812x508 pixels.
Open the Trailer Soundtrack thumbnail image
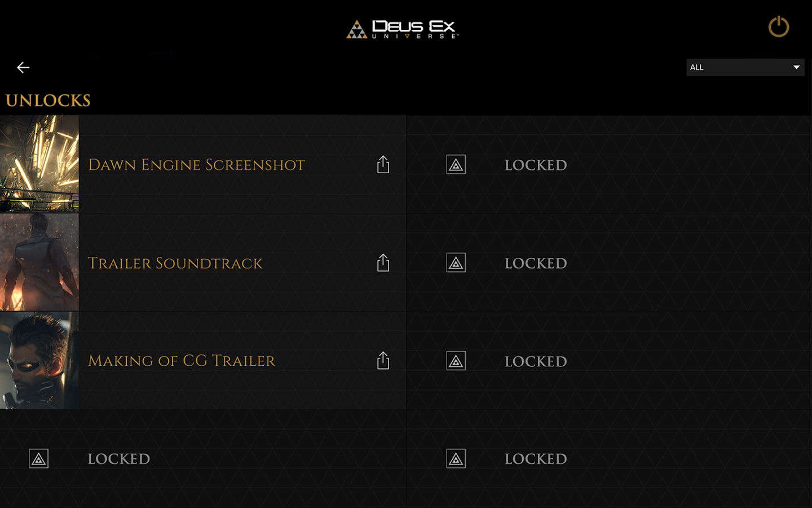point(39,262)
